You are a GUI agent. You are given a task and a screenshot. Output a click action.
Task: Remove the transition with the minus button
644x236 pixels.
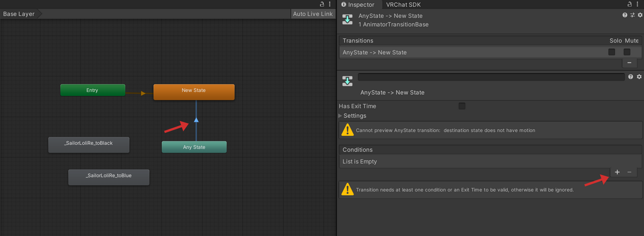click(x=629, y=63)
